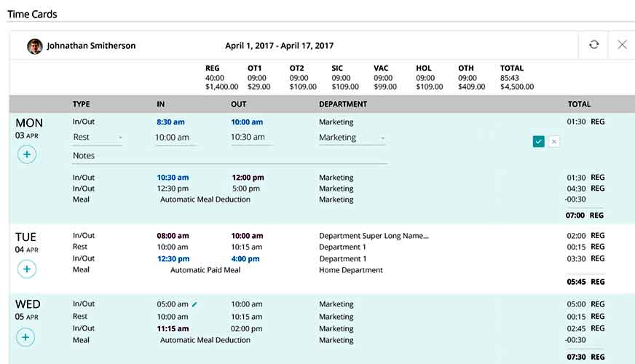The height and width of the screenshot is (364, 635).
Task: Click into the Notes field
Action: [229, 156]
